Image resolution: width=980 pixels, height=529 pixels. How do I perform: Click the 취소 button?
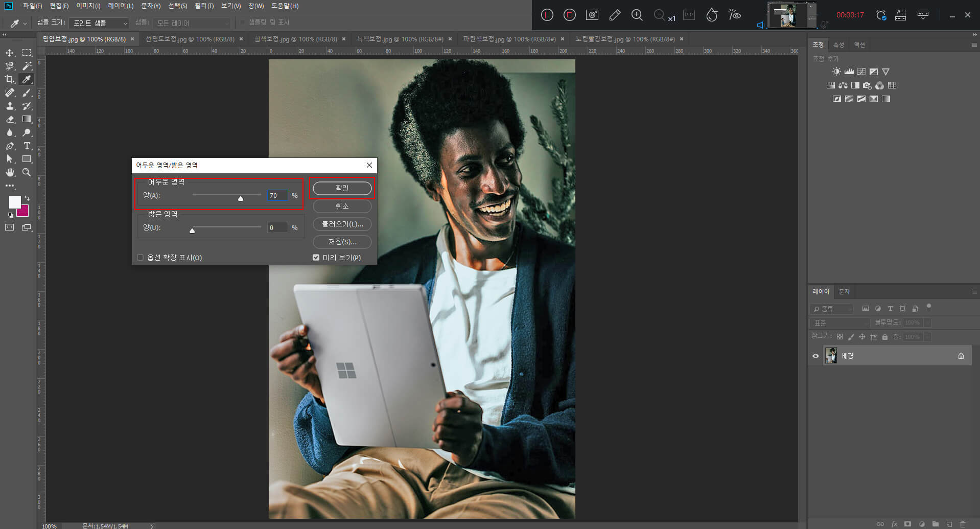click(x=342, y=206)
